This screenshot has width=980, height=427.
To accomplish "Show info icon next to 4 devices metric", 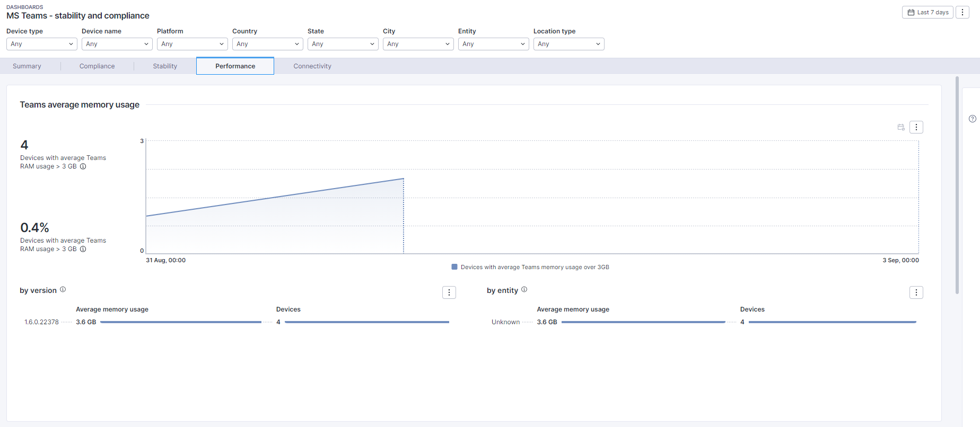I will click(x=83, y=166).
